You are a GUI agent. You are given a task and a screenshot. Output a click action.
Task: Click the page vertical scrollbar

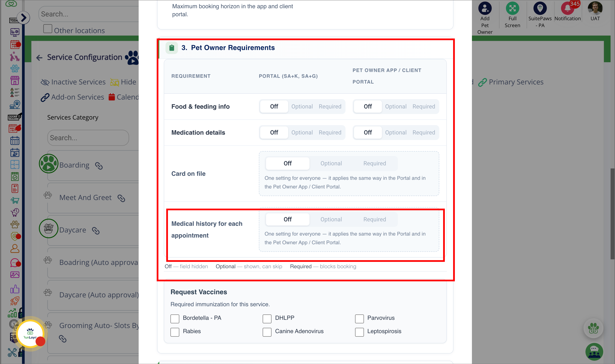(612, 213)
